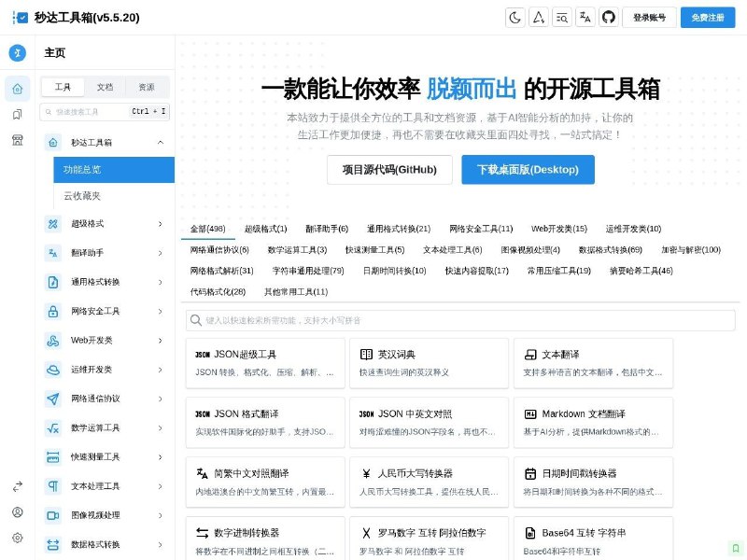Click 下载桌面版(Desktop) button
Screen dimensions: 747x560
click(x=528, y=170)
